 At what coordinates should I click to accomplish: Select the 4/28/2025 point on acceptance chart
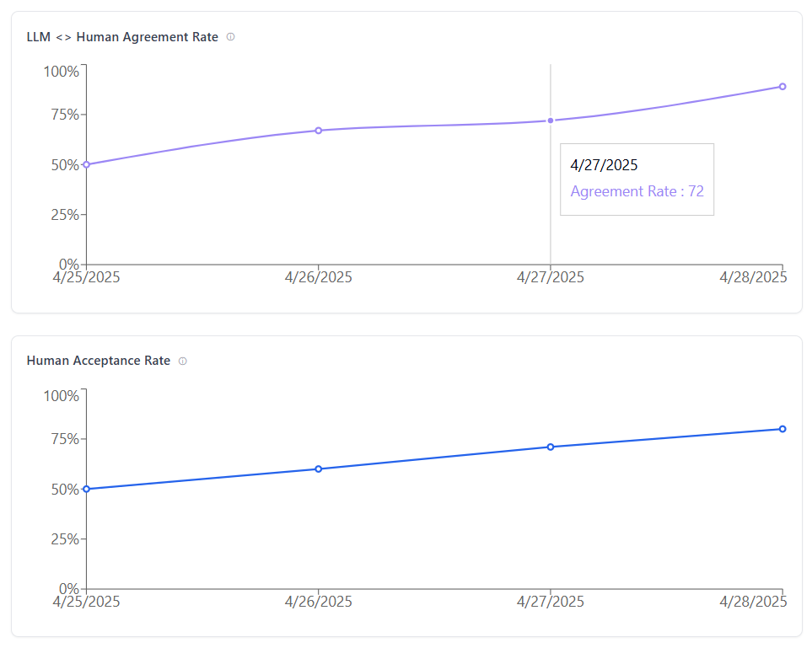click(781, 428)
